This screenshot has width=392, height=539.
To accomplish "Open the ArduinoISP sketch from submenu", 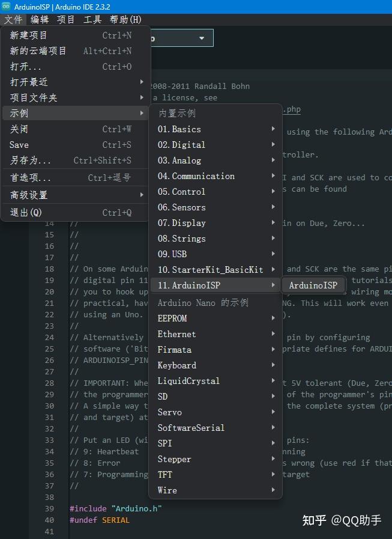I will [x=313, y=285].
